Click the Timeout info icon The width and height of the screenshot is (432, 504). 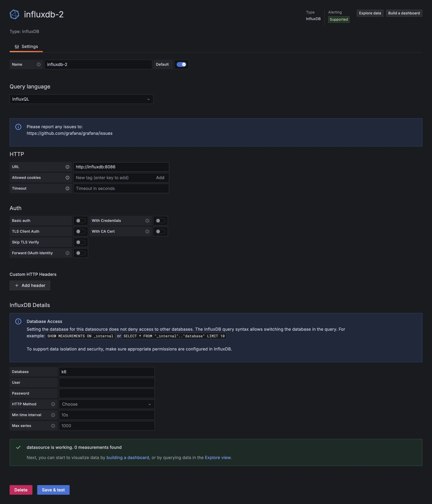pyautogui.click(x=67, y=189)
